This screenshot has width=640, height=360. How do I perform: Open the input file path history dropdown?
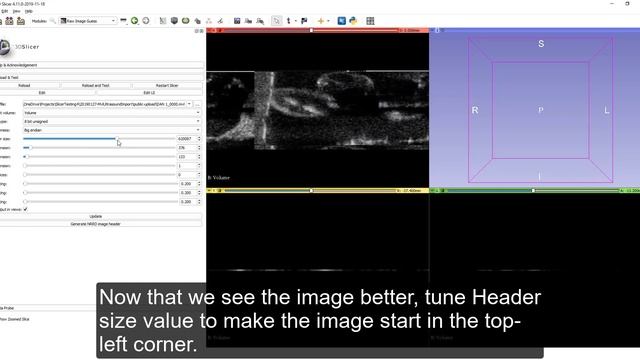pos(189,104)
